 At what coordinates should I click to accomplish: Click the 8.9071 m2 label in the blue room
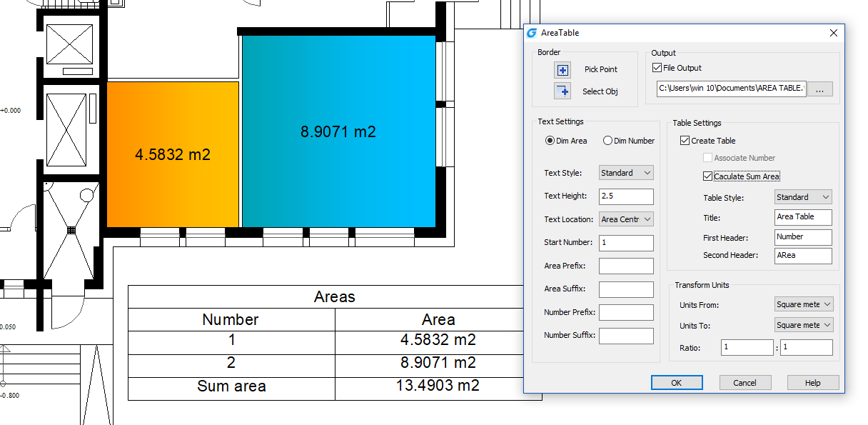(338, 131)
